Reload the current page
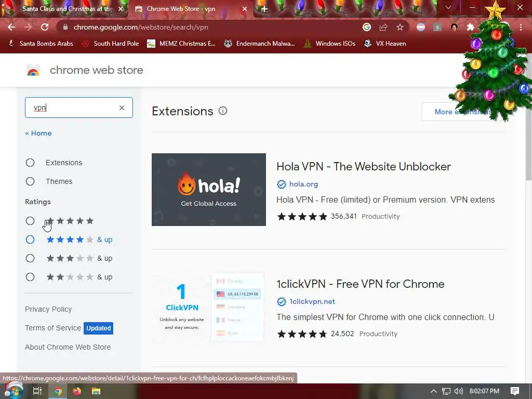The width and height of the screenshot is (532, 399). click(x=45, y=27)
